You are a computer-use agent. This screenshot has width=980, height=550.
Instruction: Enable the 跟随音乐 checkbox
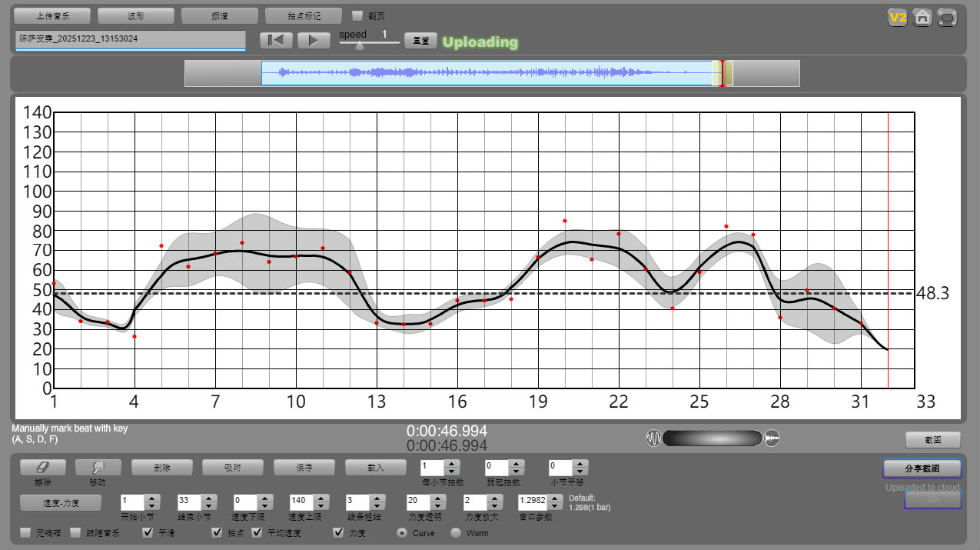[x=75, y=532]
